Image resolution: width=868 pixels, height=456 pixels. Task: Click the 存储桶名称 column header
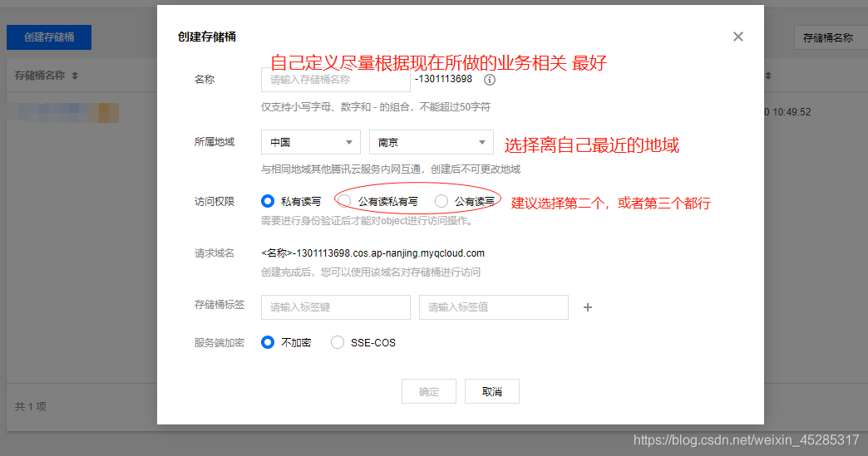[x=40, y=76]
